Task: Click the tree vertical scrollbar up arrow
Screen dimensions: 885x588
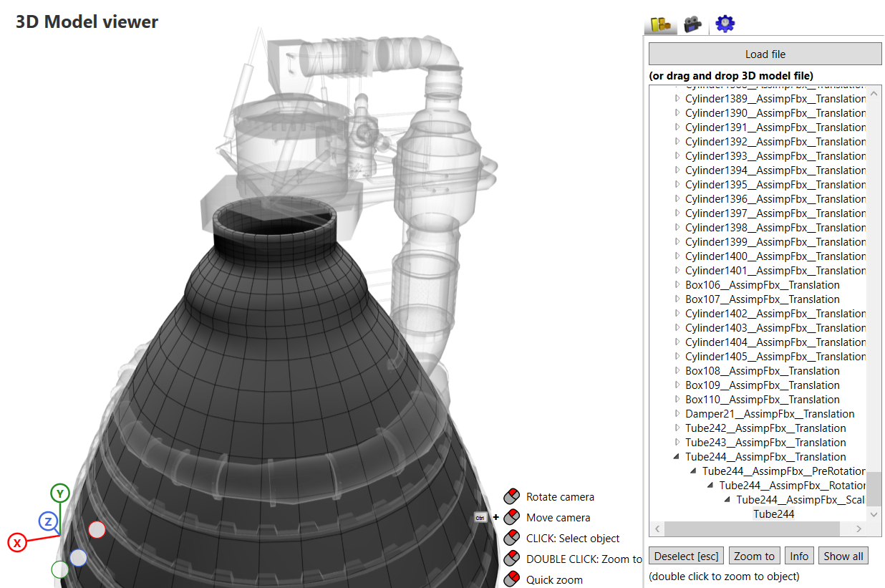Action: tap(874, 93)
